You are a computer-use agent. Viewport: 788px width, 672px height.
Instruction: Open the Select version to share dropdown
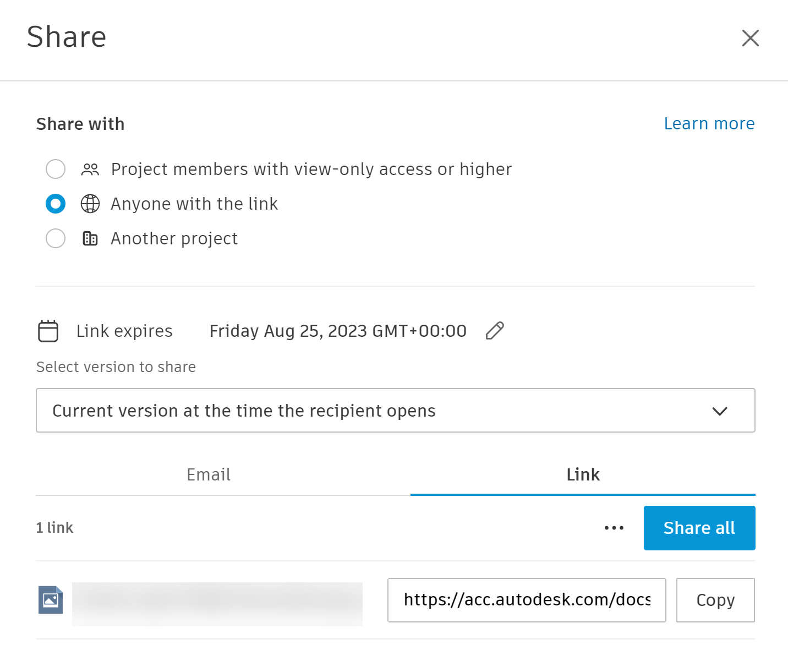pyautogui.click(x=395, y=411)
